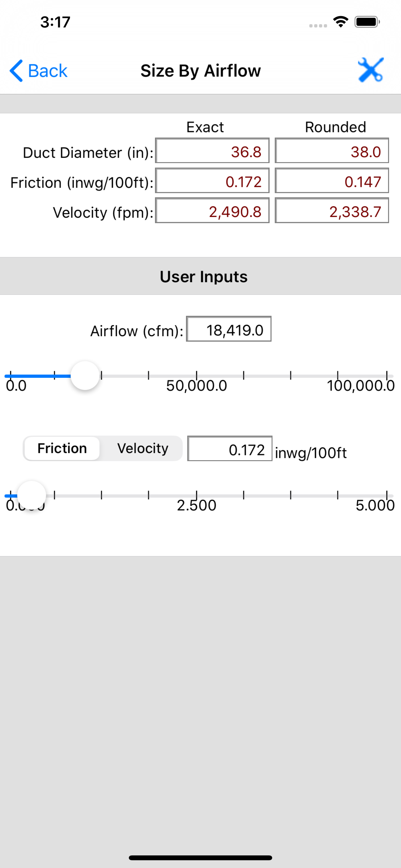Select the exact Velocity 2,490.8 field

(x=212, y=210)
